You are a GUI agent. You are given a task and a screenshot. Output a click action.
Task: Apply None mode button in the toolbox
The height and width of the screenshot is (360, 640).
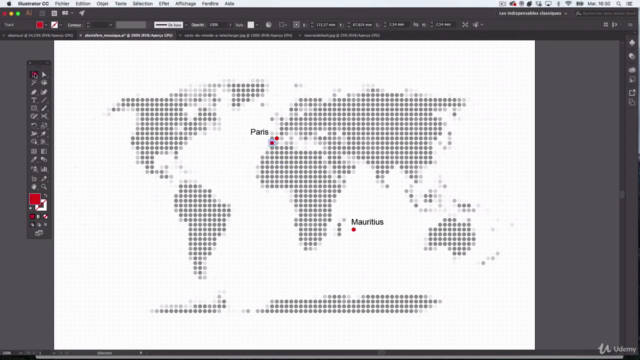[x=45, y=217]
